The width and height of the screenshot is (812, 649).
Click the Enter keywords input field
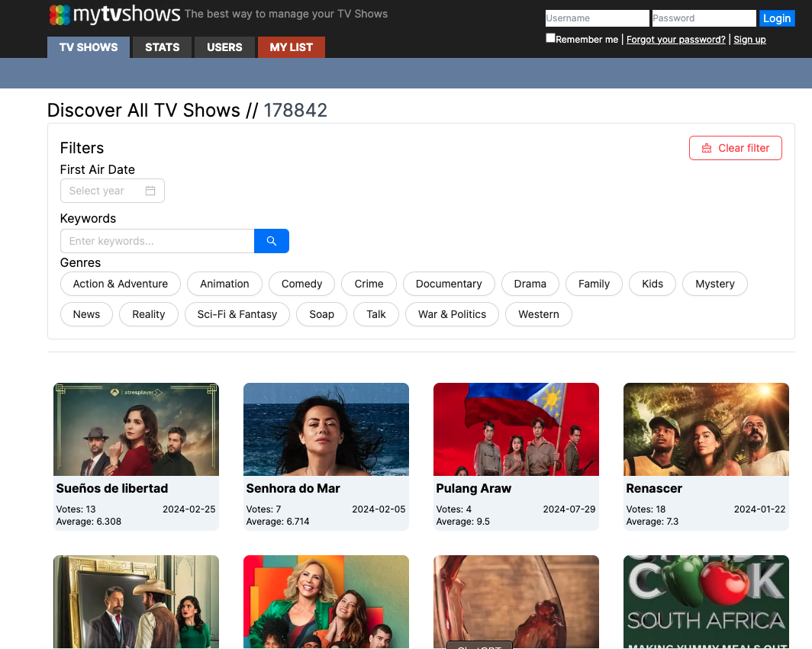pyautogui.click(x=157, y=240)
